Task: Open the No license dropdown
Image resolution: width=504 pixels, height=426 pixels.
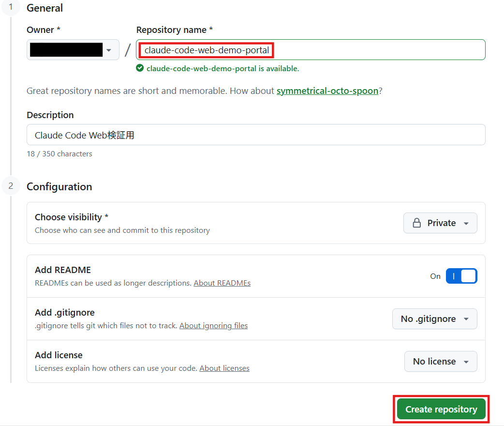Action: 441,361
